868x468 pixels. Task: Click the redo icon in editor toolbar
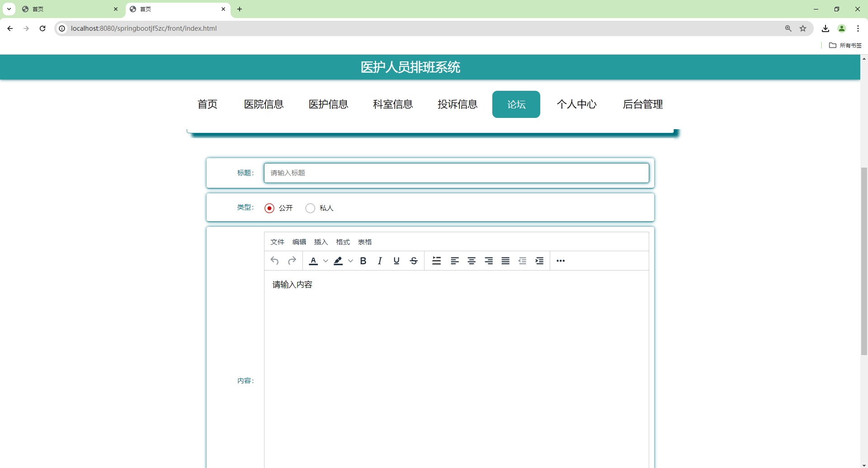[x=292, y=261]
